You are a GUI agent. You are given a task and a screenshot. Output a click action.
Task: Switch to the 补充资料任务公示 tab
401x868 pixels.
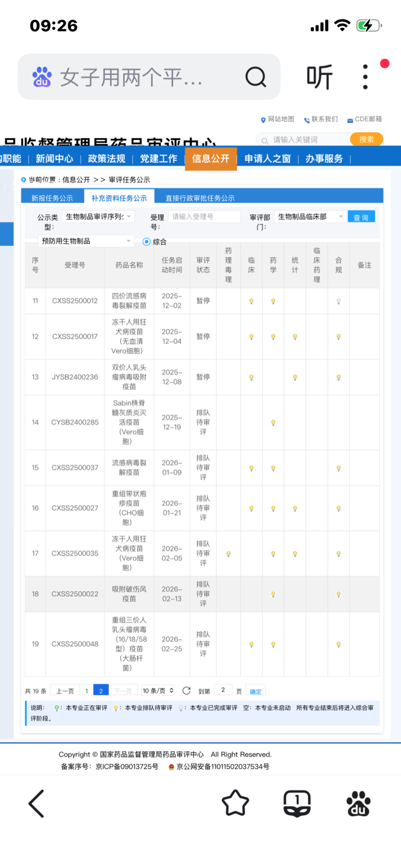119,198
